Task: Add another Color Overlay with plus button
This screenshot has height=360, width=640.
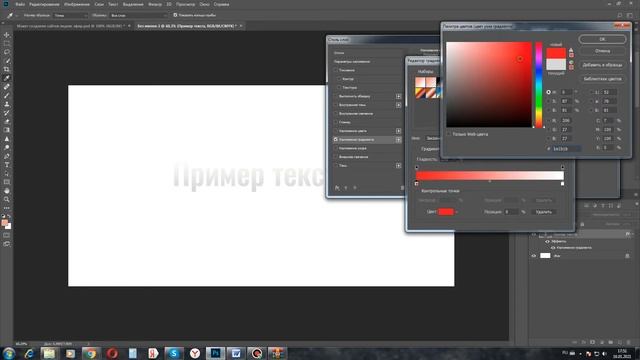Action: coord(398,131)
